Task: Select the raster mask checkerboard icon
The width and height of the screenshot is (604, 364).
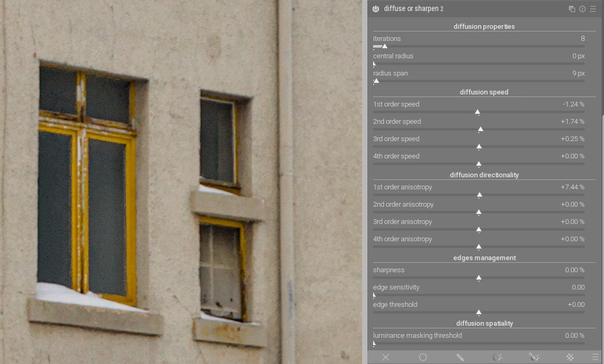Action: pyautogui.click(x=570, y=357)
